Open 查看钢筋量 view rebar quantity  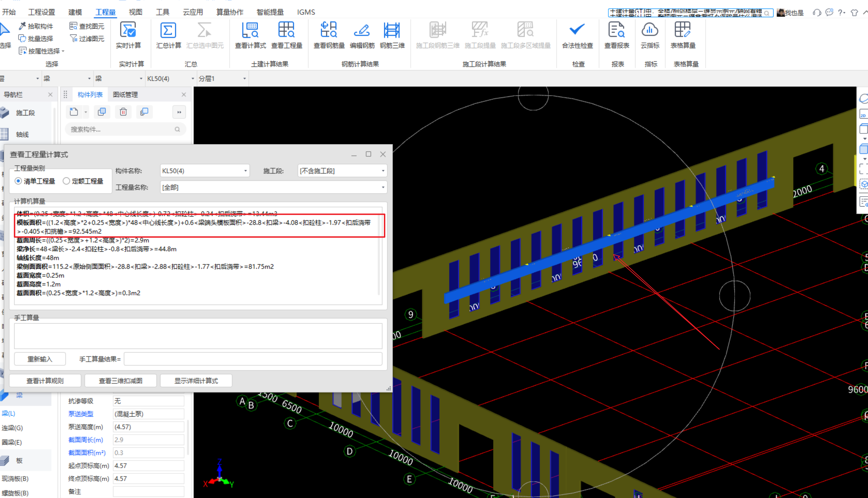click(329, 35)
